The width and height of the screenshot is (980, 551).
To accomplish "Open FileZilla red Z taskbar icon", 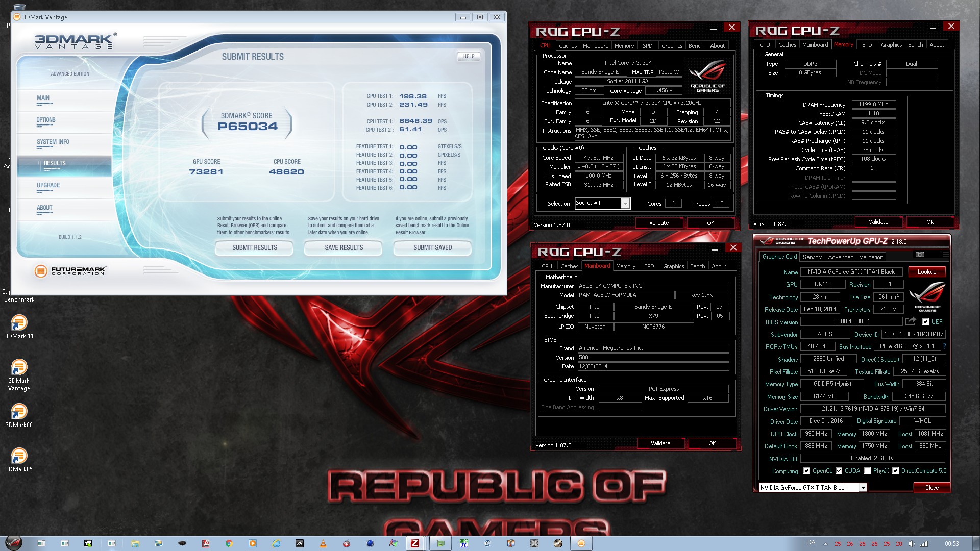I will pyautogui.click(x=415, y=543).
